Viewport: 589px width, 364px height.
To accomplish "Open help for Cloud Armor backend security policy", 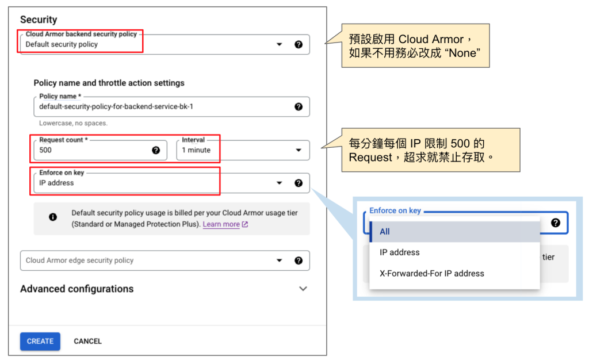I will (x=299, y=44).
